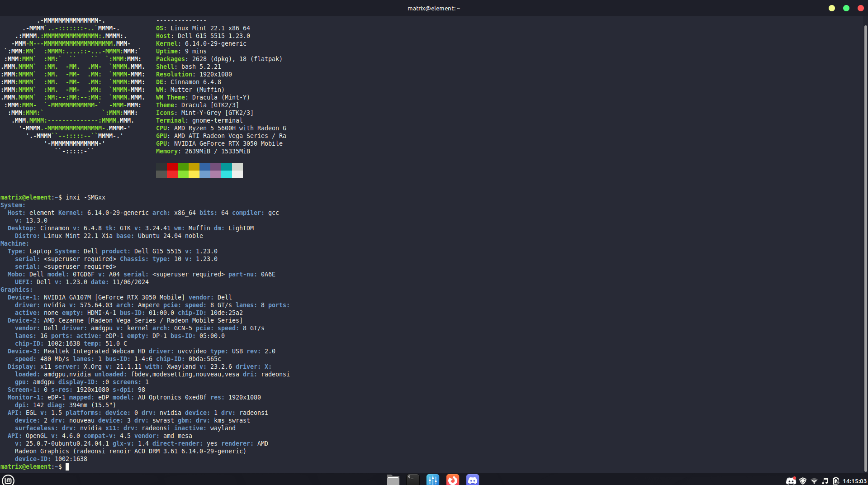
Task: Click the "Monitor-1:" label
Action: pos(26,397)
